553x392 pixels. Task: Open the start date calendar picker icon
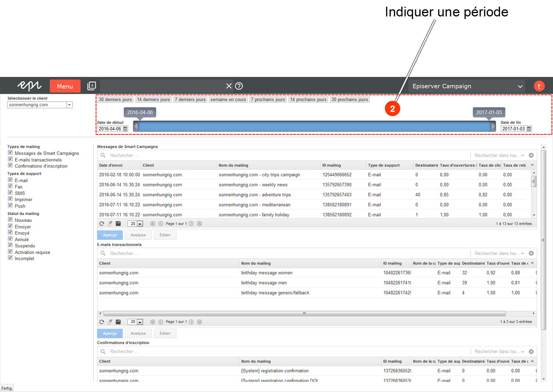pyautogui.click(x=126, y=129)
